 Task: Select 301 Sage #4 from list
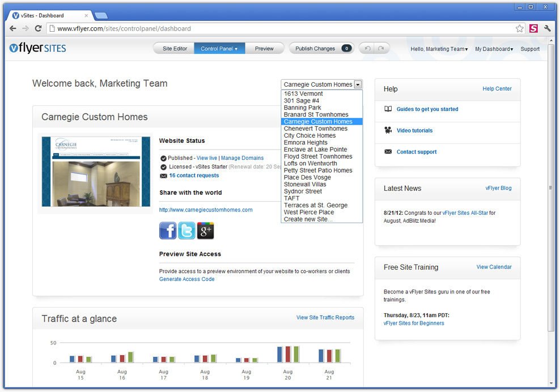click(321, 101)
